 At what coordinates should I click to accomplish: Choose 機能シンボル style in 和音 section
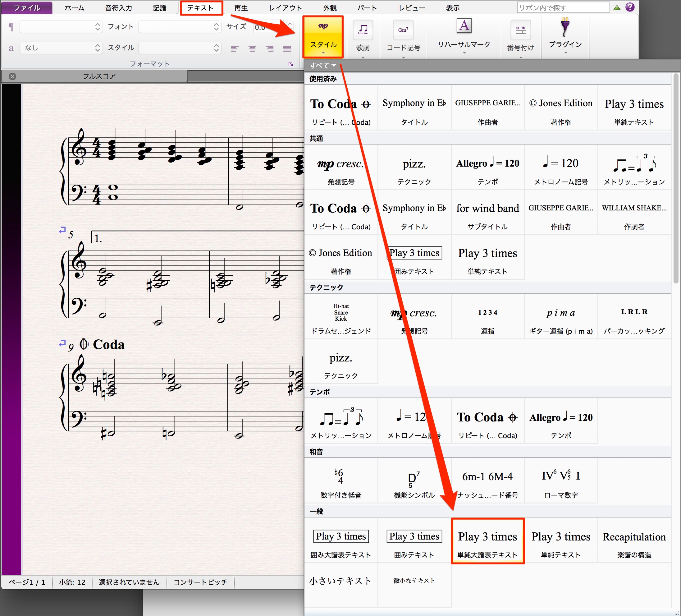[x=414, y=481]
